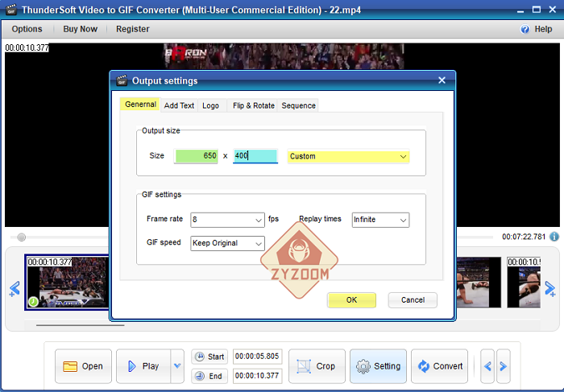564x392 pixels.
Task: Open the Crop tool
Action: click(317, 366)
